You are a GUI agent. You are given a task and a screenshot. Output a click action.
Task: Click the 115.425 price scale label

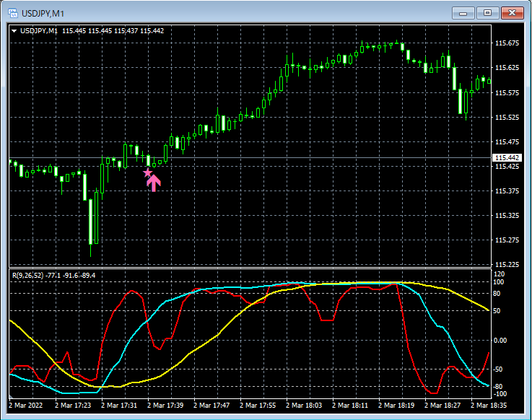(507, 166)
